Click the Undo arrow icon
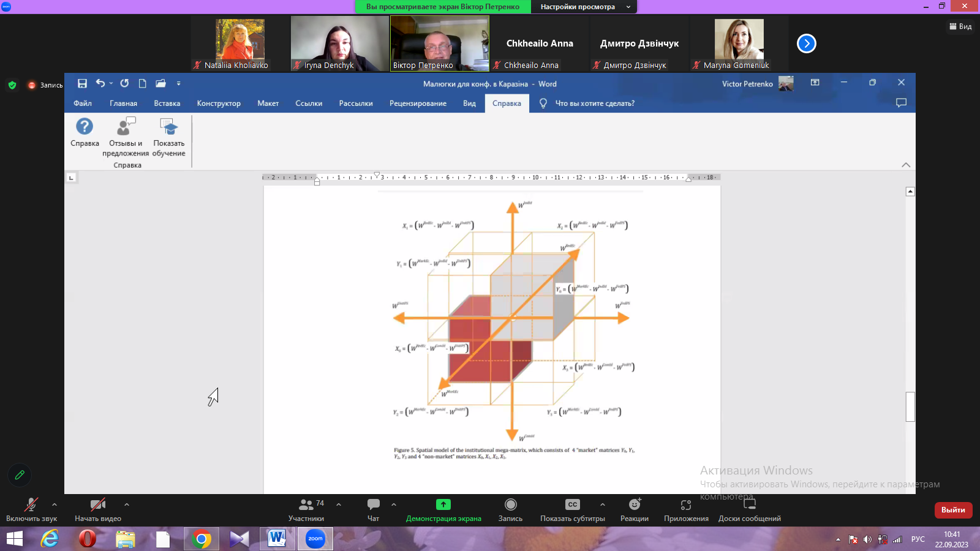This screenshot has width=980, height=551. click(x=100, y=83)
